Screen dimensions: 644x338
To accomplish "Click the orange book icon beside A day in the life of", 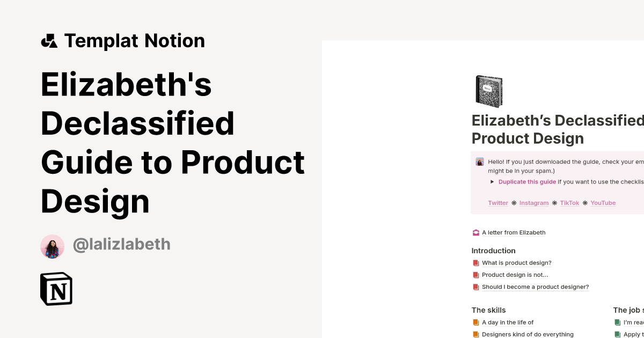I will point(475,322).
